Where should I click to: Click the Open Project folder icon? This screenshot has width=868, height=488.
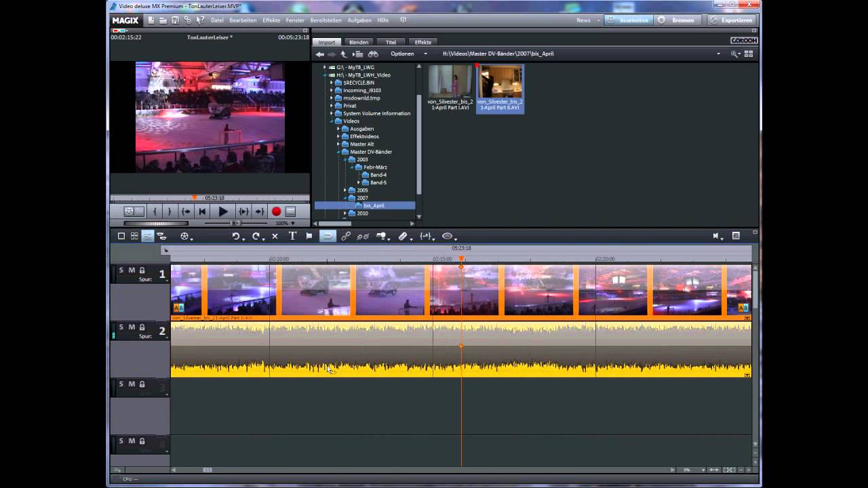click(163, 20)
